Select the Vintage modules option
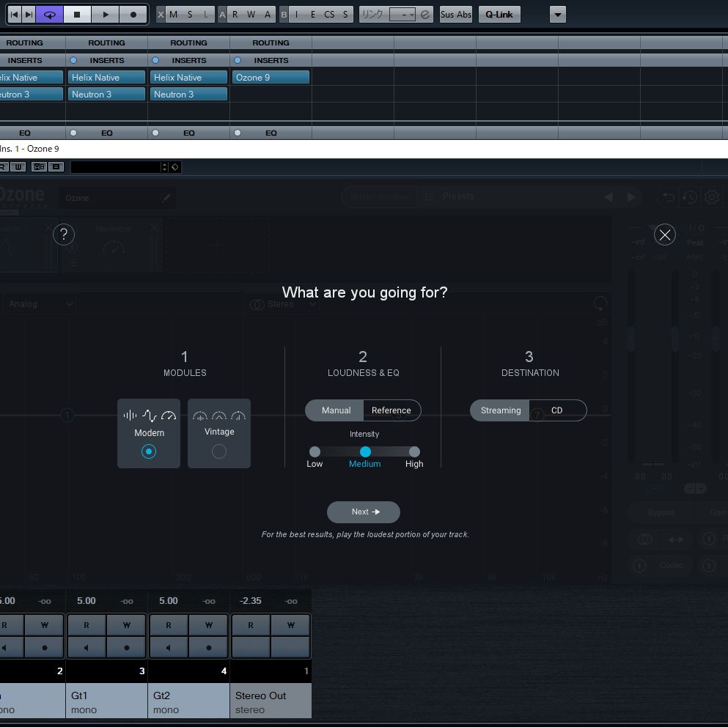This screenshot has width=728, height=727. (219, 433)
